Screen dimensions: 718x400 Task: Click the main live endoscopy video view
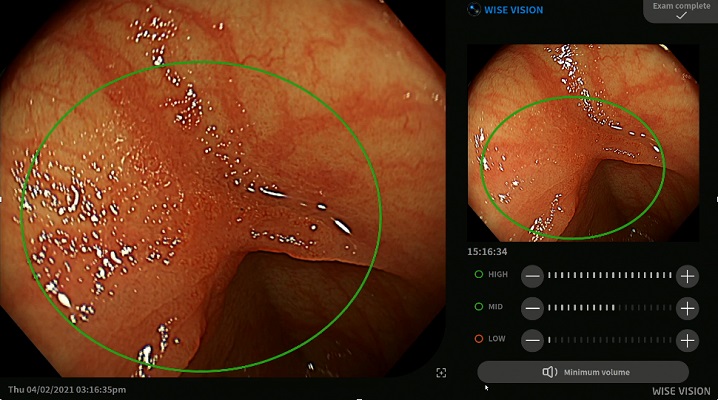[x=223, y=189]
